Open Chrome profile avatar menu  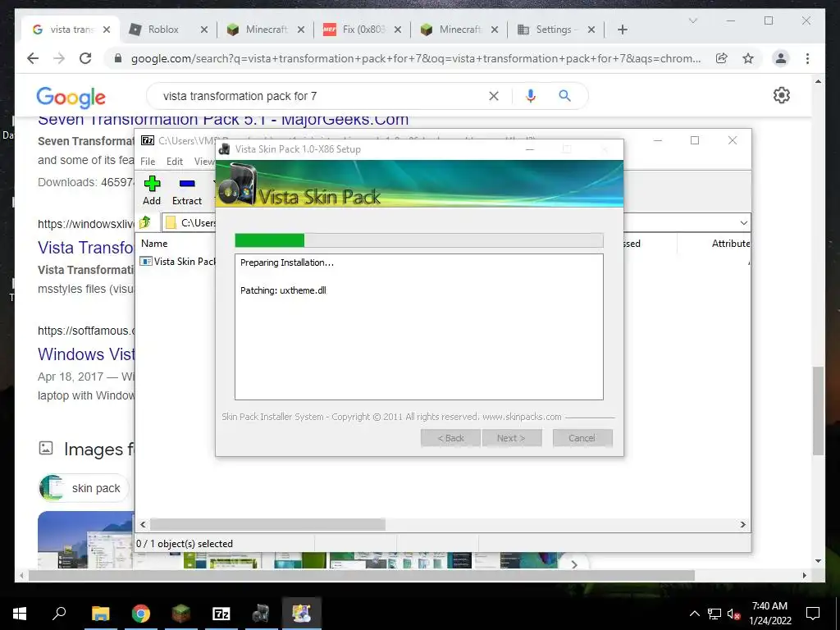[781, 58]
